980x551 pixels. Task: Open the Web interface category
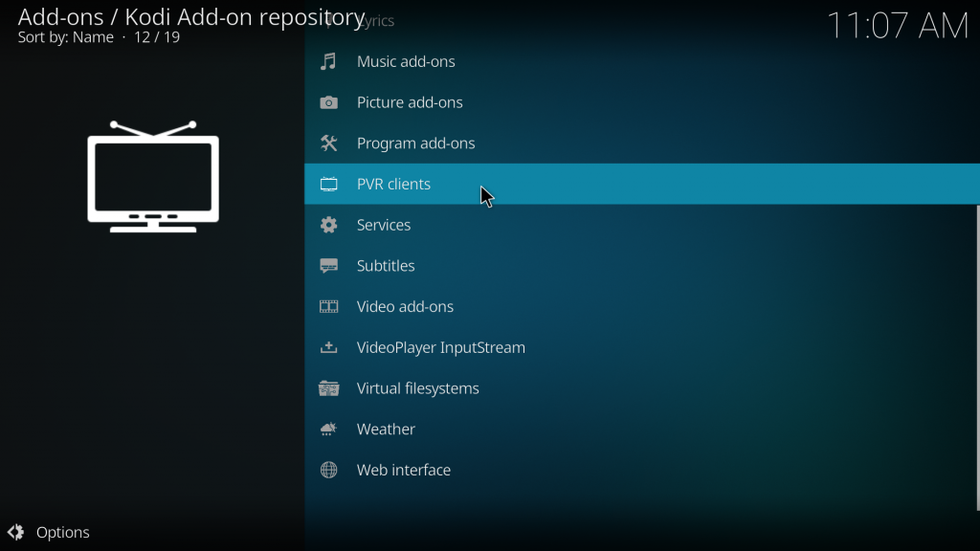[x=642, y=470]
